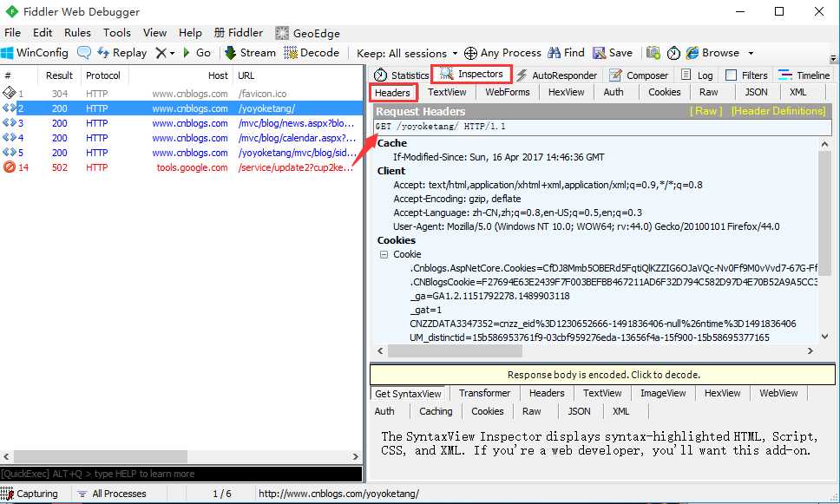This screenshot has height=504, width=840.
Task: Open the Filters tab checkbox
Action: click(731, 75)
